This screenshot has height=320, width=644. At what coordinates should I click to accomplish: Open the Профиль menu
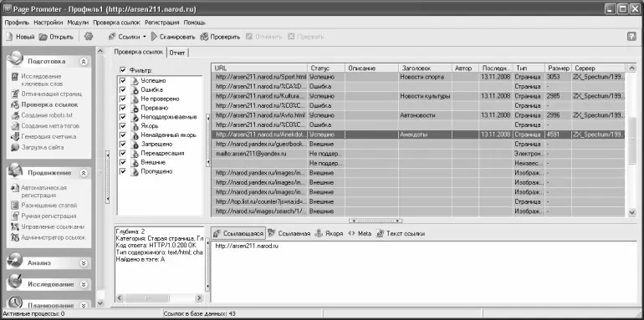click(x=17, y=23)
